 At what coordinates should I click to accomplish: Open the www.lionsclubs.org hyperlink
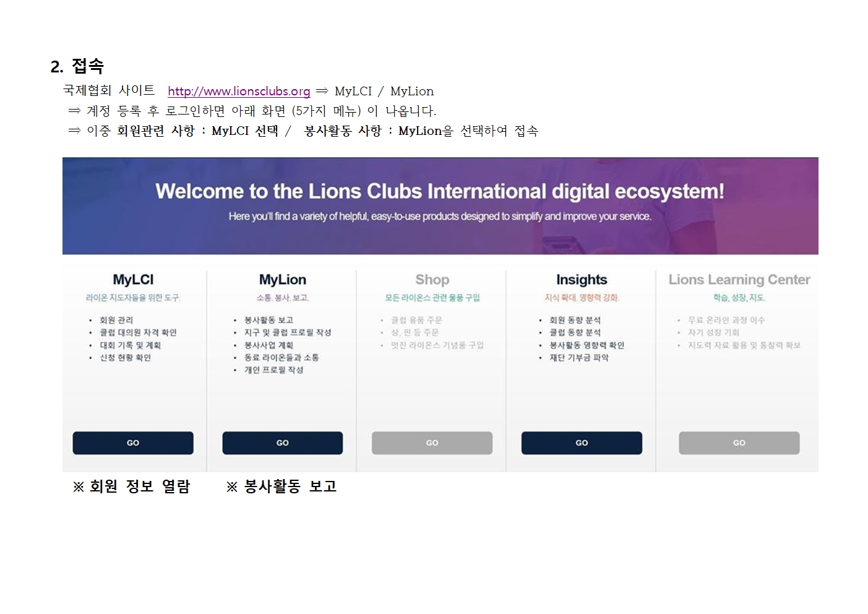239,92
